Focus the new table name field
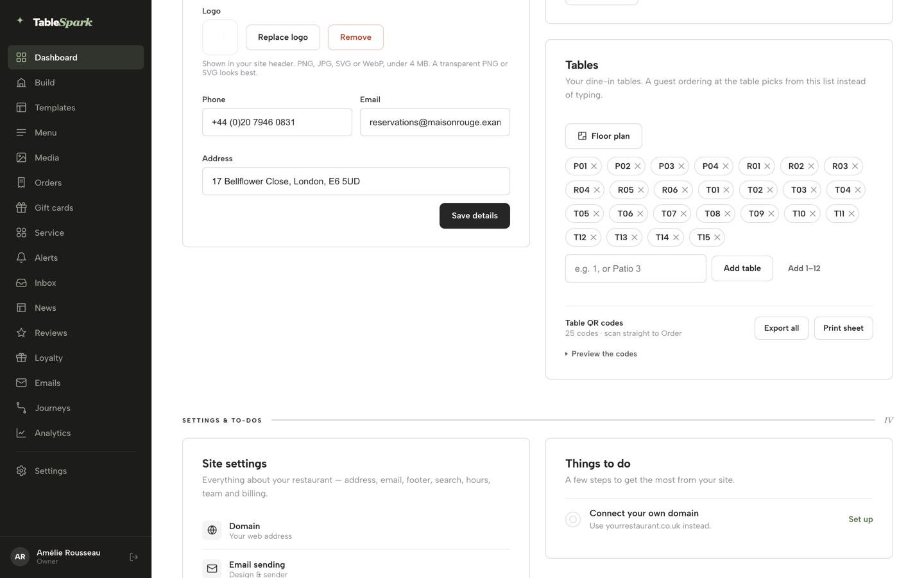Viewport: 924px width, 578px height. pyautogui.click(x=635, y=268)
